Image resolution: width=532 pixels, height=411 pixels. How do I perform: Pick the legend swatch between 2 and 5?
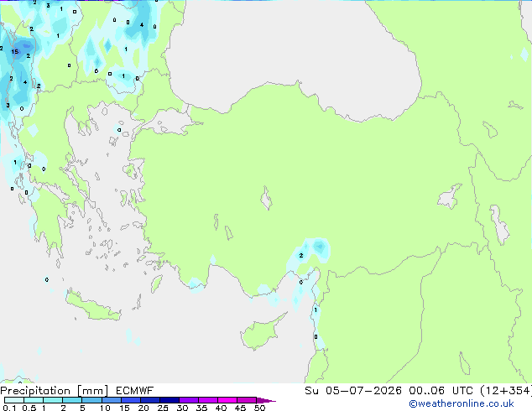click(x=72, y=400)
